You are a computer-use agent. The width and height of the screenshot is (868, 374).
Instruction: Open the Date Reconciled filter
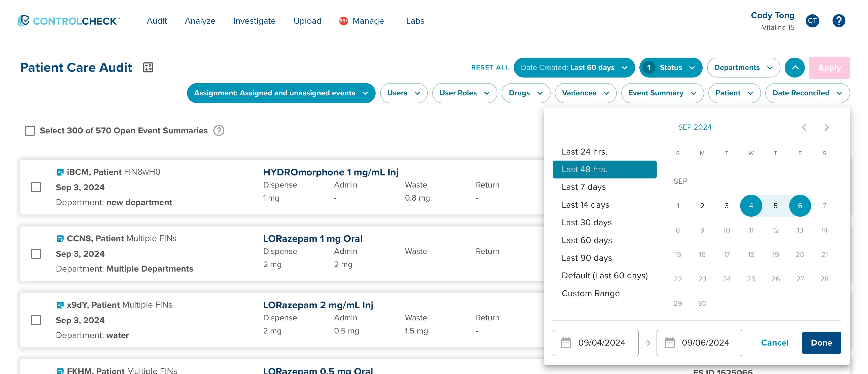807,93
